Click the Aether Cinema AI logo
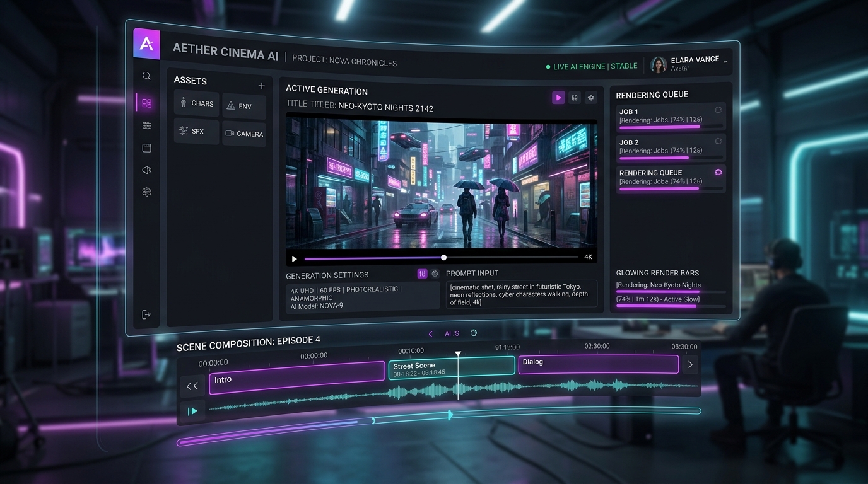Screen dimensions: 868x484 click(x=146, y=43)
